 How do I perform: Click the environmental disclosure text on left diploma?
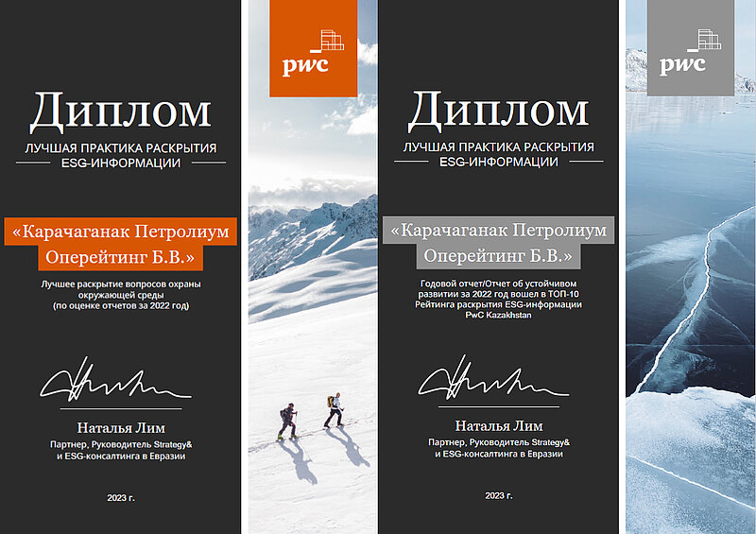click(121, 295)
